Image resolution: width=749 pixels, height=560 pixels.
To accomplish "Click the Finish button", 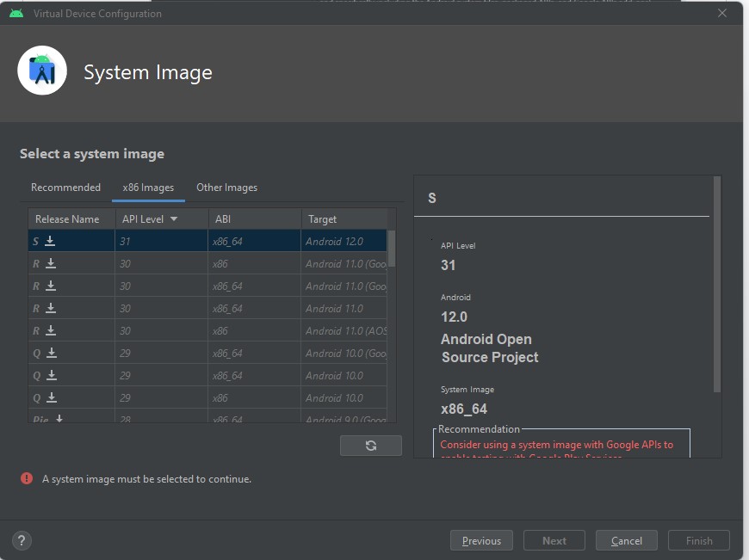I will click(699, 540).
